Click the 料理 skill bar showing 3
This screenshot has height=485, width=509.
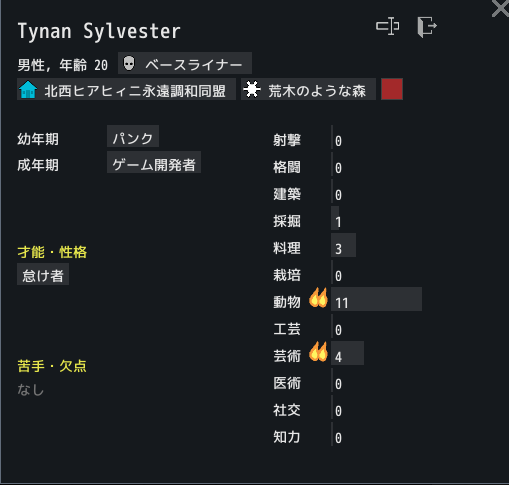click(343, 245)
